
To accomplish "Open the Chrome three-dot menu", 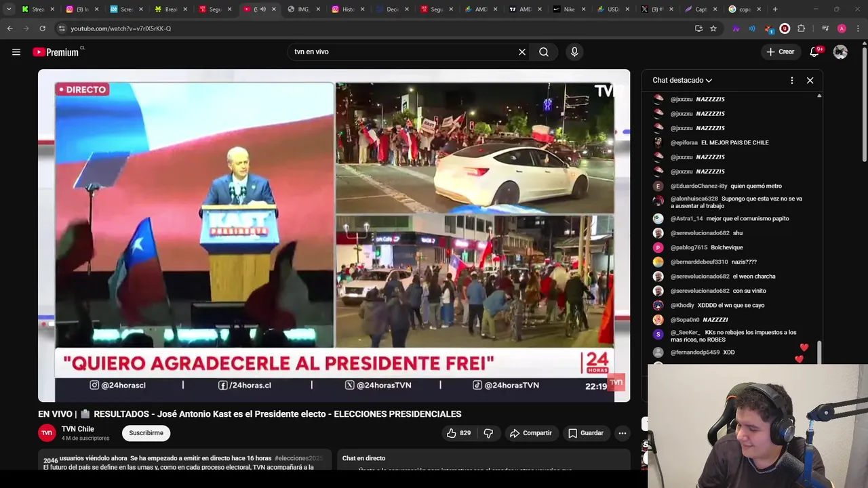I will [859, 28].
